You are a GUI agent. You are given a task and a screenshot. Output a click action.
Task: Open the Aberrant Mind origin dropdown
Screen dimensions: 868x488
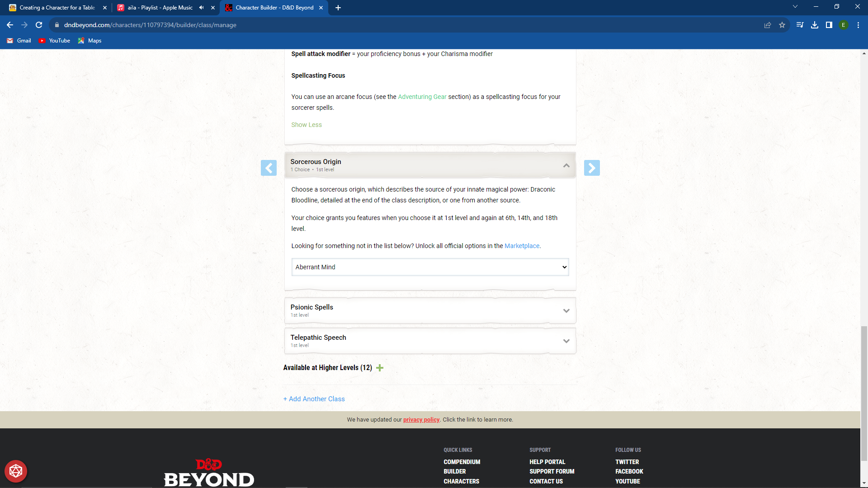tap(430, 267)
